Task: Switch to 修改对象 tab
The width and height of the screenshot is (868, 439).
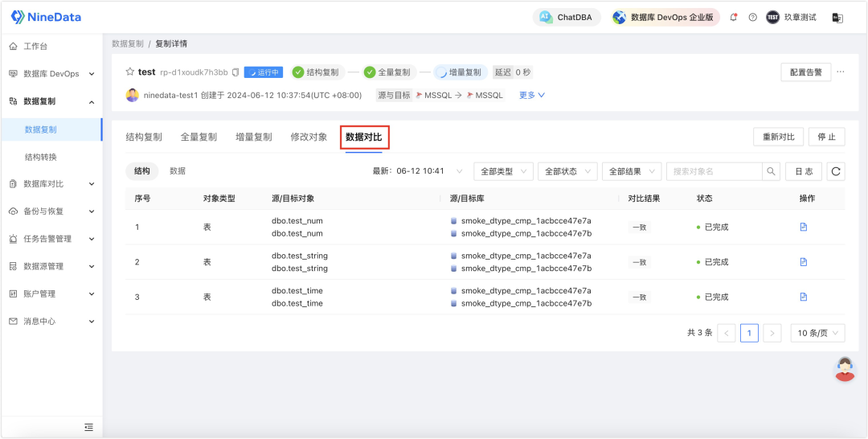Action: click(309, 137)
